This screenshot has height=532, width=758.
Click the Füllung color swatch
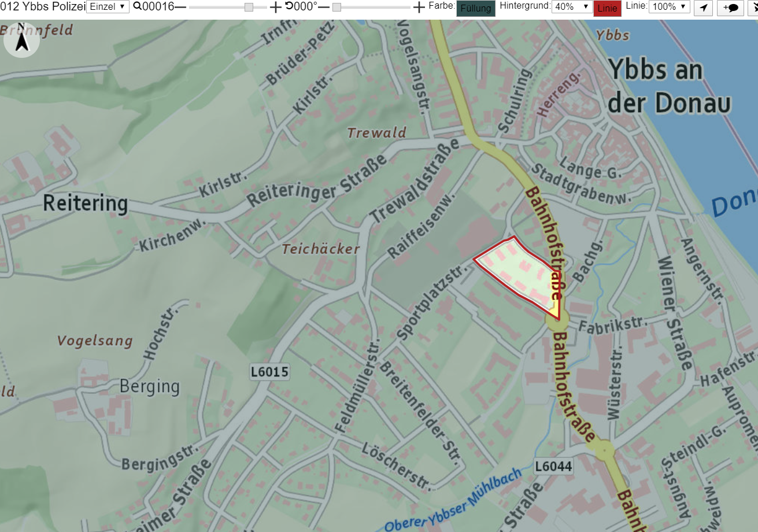[x=476, y=8]
